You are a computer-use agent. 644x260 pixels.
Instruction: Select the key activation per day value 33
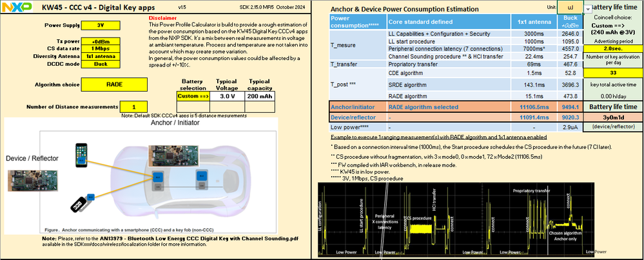[613, 72]
